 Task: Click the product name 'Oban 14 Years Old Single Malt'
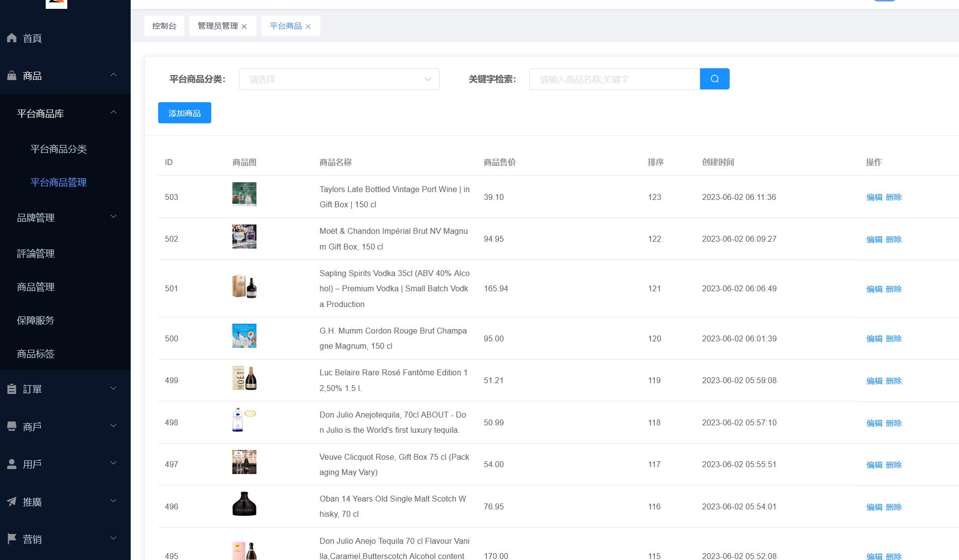(393, 506)
